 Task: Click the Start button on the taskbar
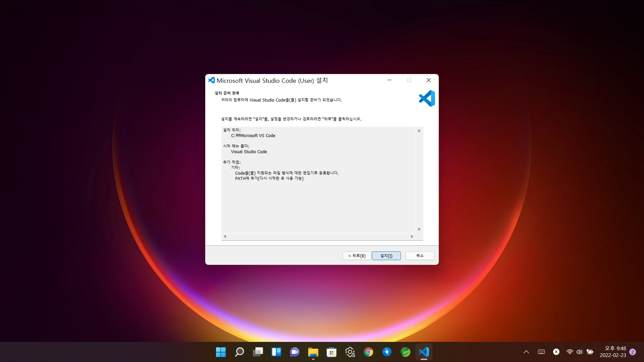click(221, 352)
